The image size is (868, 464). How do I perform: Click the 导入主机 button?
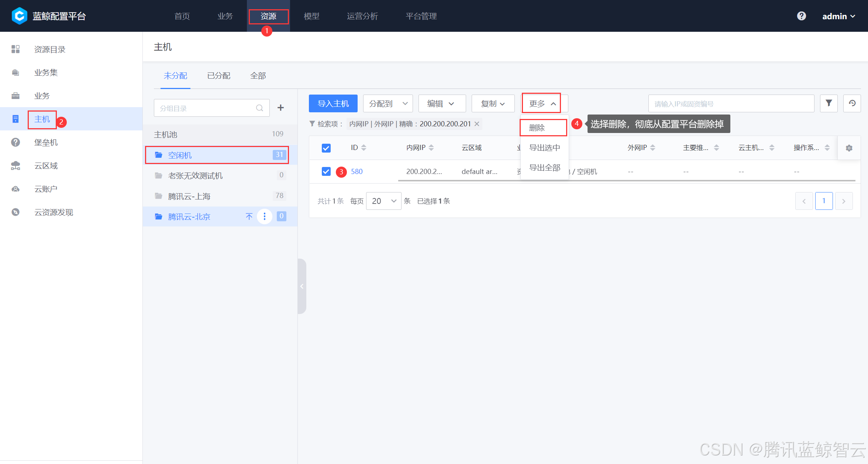coord(333,103)
